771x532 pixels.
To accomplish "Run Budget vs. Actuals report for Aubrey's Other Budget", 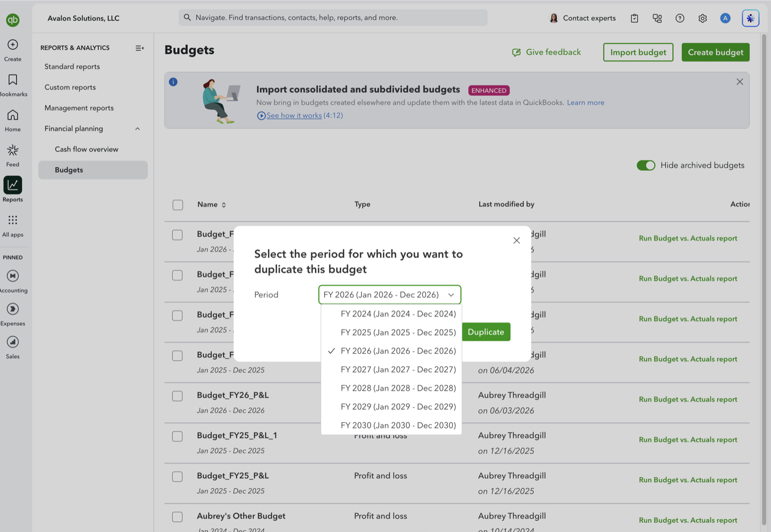I will (688, 520).
